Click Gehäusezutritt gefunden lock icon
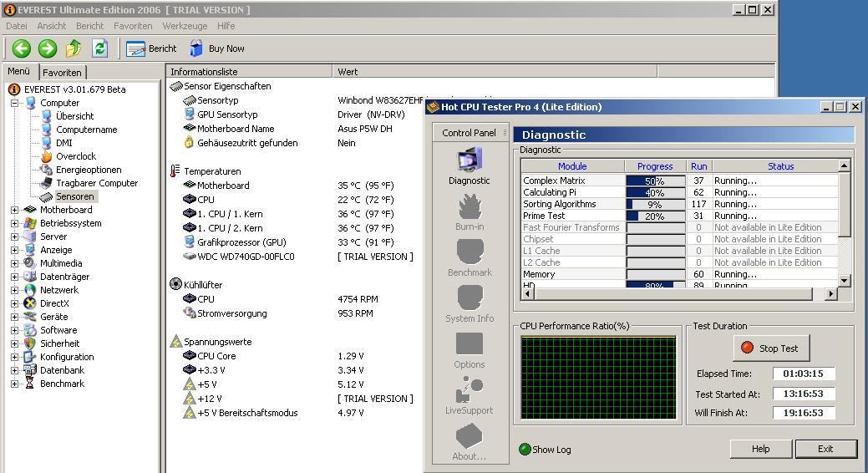868x473 pixels. 189,142
